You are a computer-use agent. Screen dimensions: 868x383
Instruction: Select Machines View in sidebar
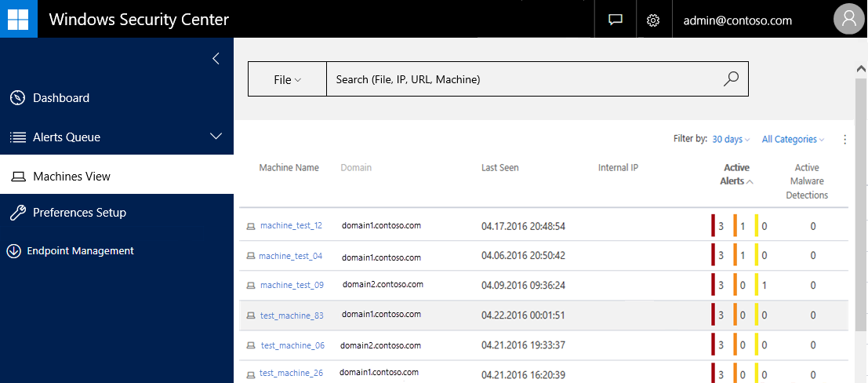point(71,177)
